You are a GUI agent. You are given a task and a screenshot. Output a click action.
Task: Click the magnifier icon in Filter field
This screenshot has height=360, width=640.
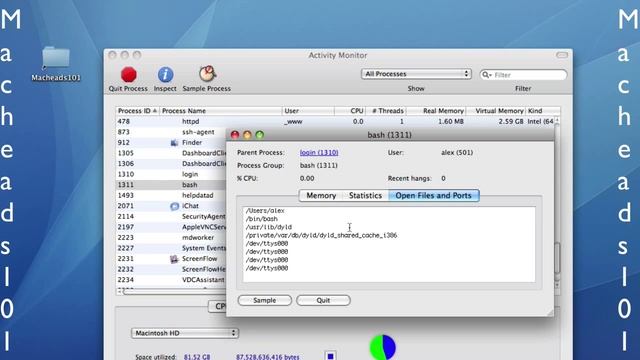(x=487, y=75)
